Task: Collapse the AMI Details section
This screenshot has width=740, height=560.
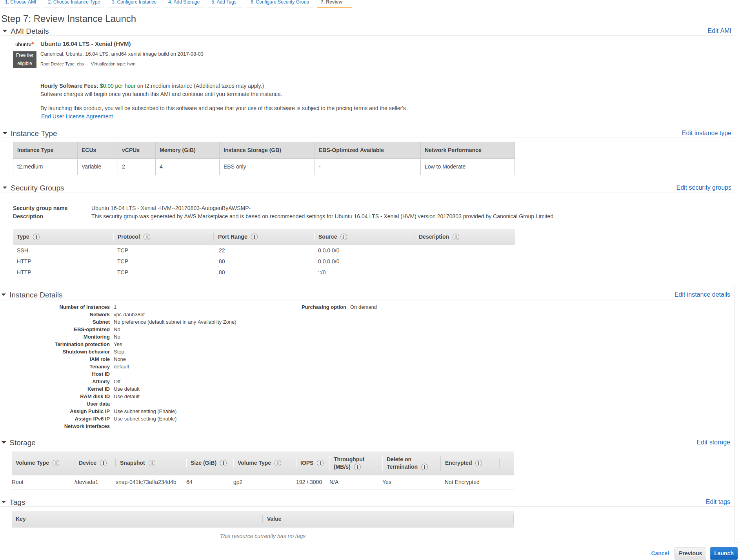Action: tap(5, 31)
